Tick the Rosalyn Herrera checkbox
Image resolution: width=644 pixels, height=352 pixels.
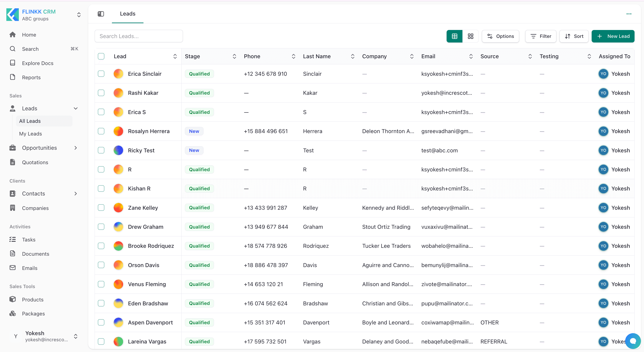101,131
